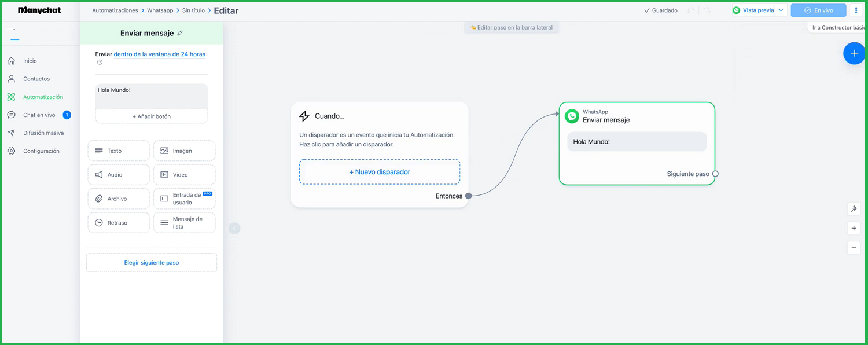Screen dimensions: 868x345
Task: Click the undo arrow icon
Action: [690, 10]
